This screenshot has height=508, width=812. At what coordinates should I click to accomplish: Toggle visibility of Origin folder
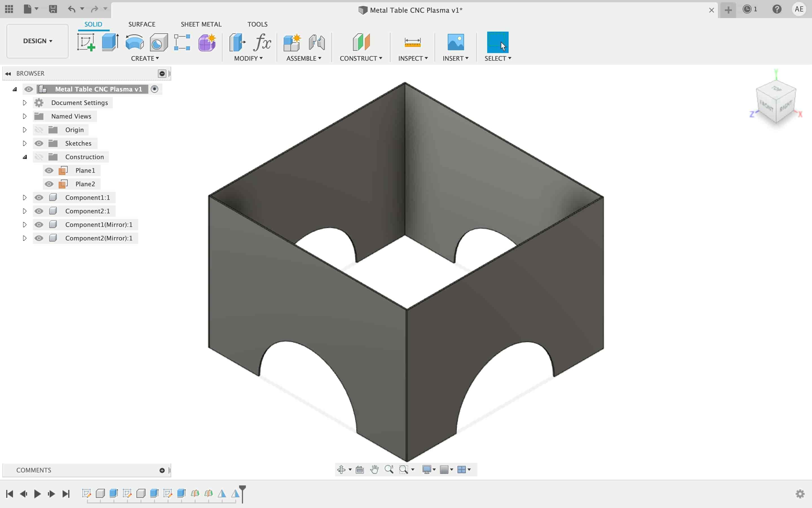click(39, 130)
